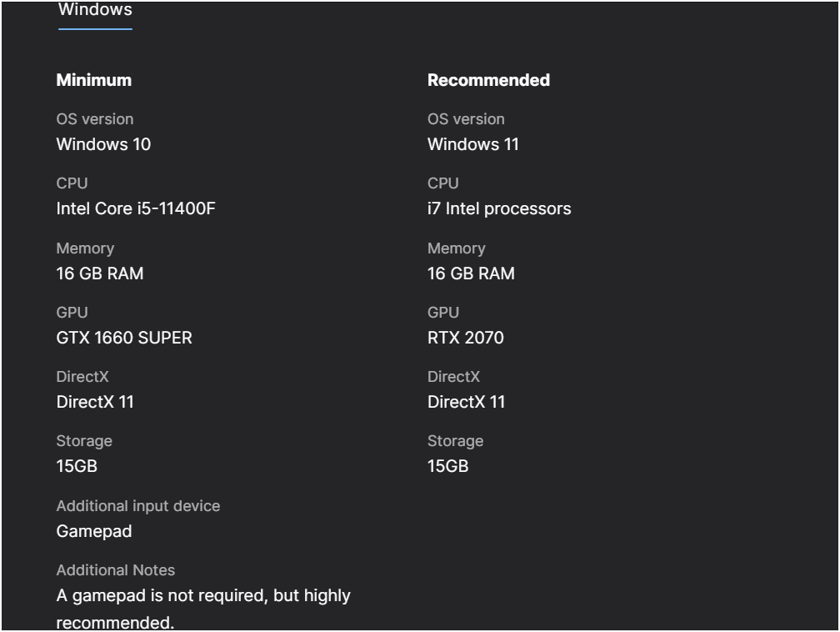Image resolution: width=840 pixels, height=632 pixels.
Task: Click the Minimum requirements heading
Action: (x=93, y=80)
